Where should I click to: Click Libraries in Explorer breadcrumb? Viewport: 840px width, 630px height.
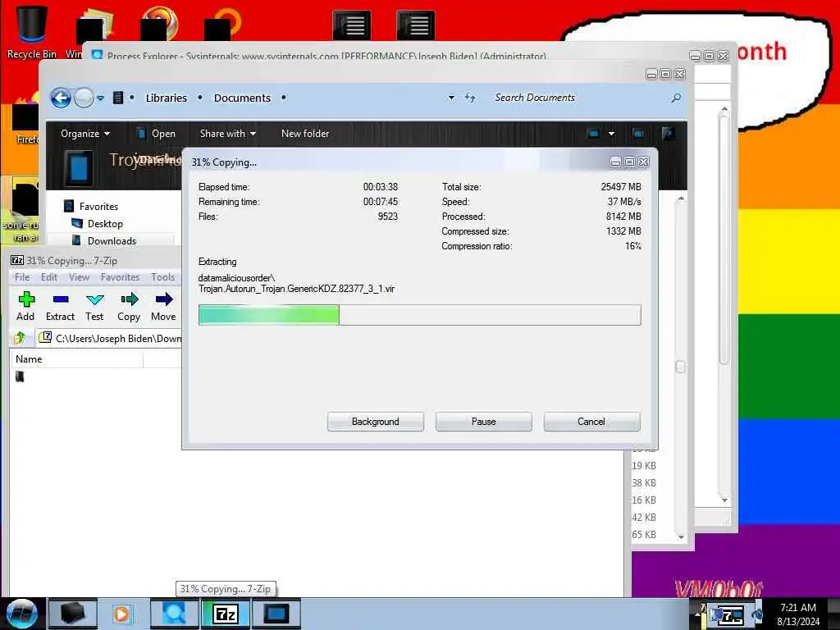tap(166, 98)
